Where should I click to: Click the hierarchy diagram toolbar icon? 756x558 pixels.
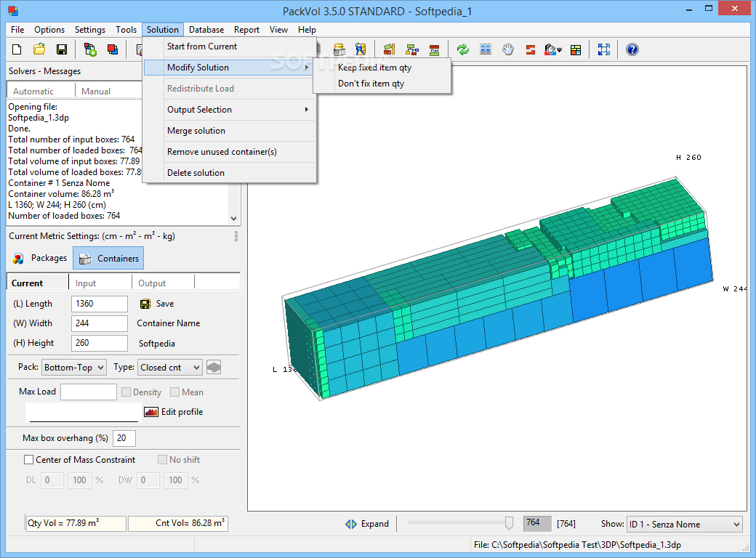(411, 49)
